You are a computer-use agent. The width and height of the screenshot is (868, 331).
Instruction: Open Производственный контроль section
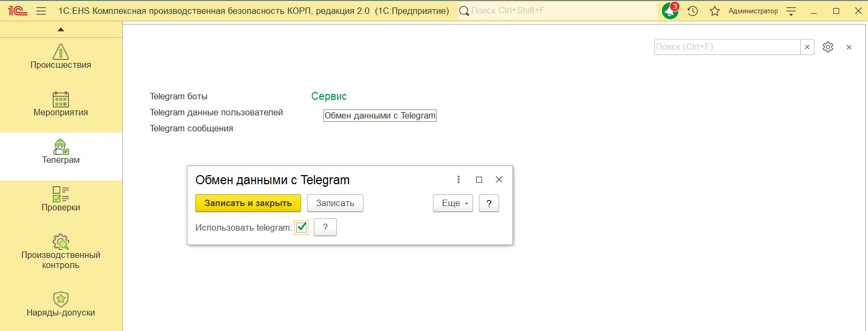point(61,242)
